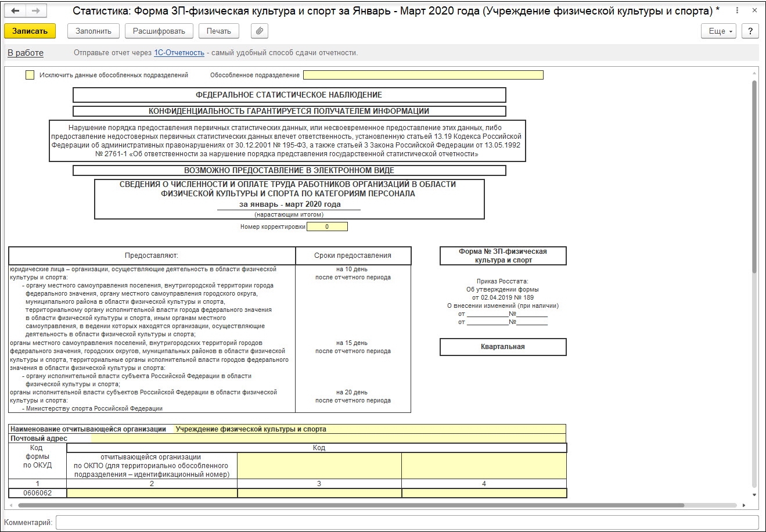Click the organization name field Учреждение физической культуры
766x532 pixels.
[370, 429]
